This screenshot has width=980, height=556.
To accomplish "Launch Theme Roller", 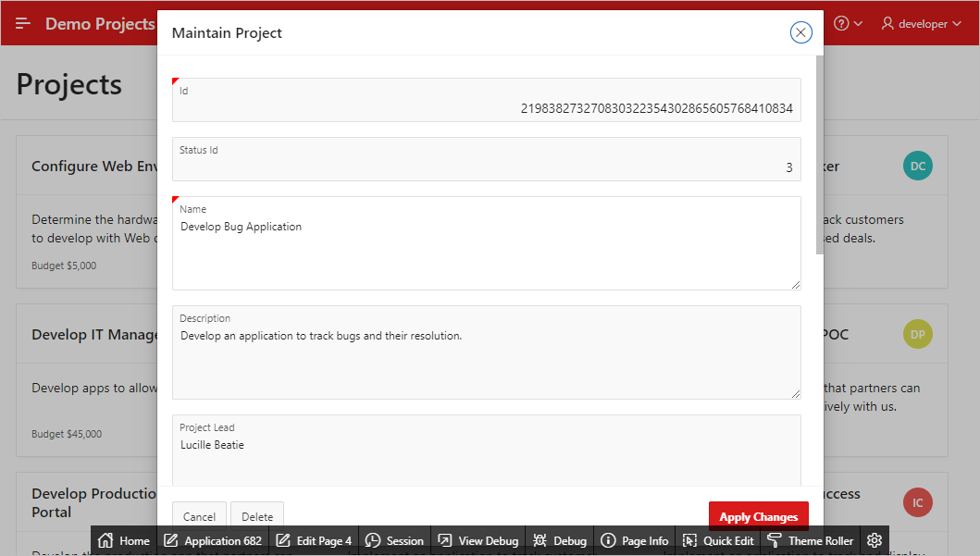I will [x=810, y=540].
